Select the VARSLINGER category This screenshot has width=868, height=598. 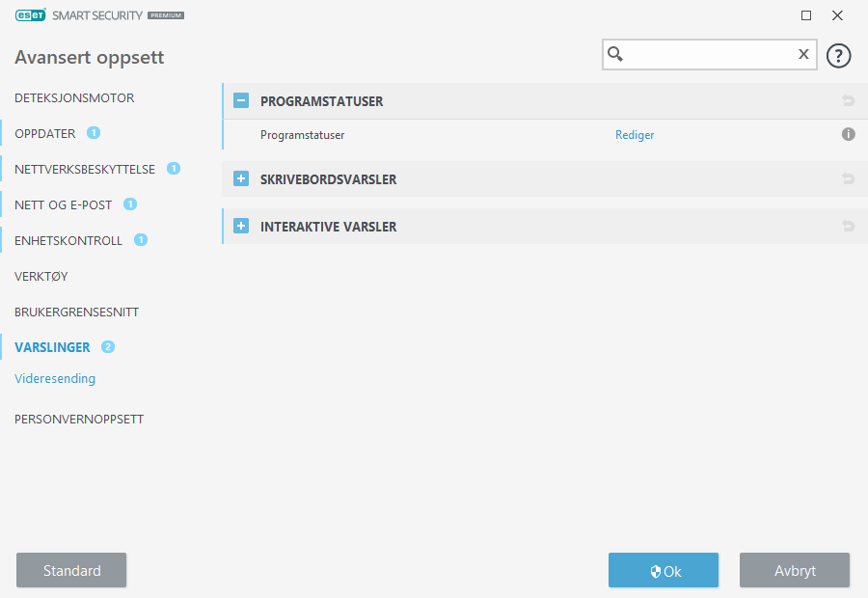(52, 347)
